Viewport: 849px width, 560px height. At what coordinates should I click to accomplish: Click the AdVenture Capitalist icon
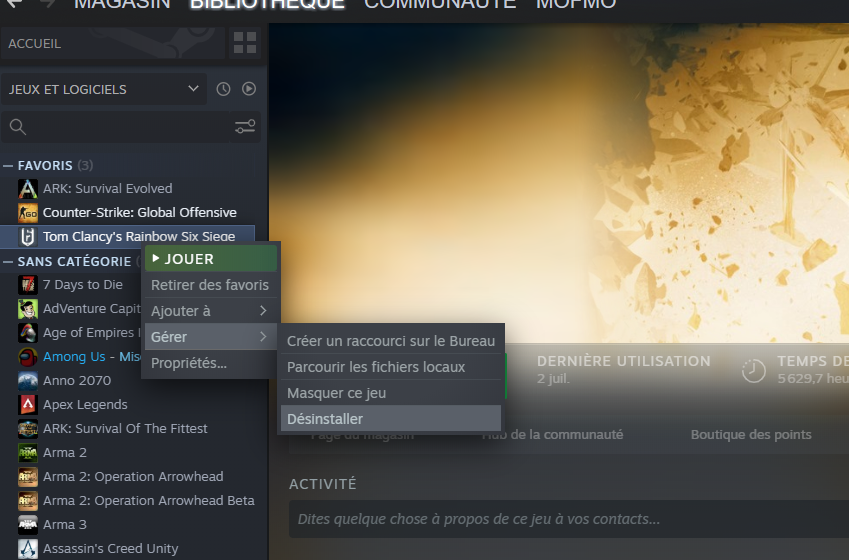(28, 309)
